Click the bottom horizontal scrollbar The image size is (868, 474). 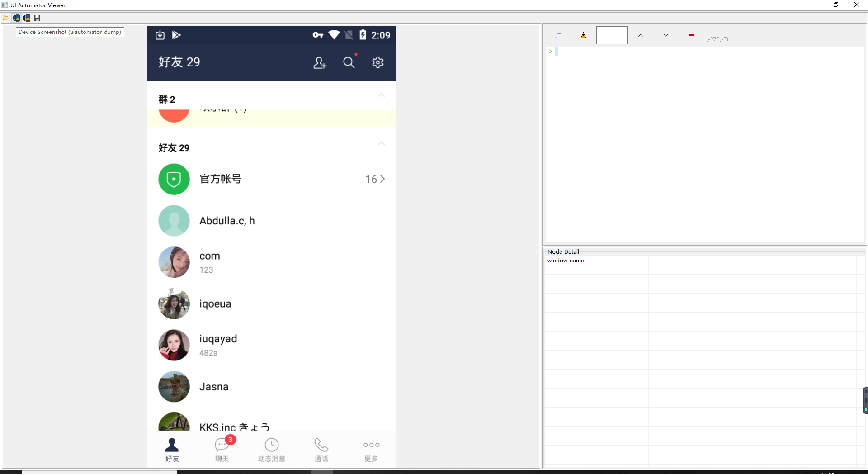(99, 472)
